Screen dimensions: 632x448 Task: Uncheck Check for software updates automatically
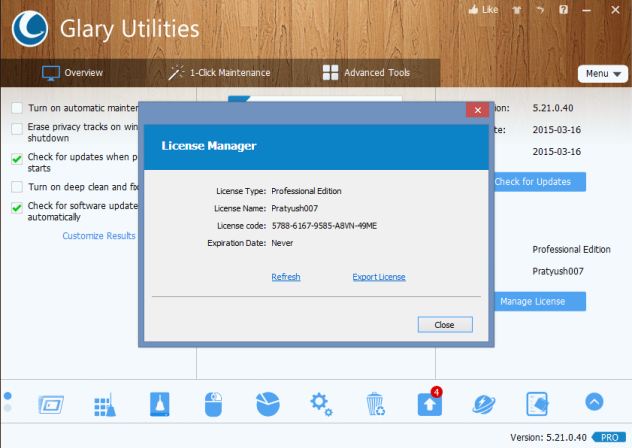click(17, 208)
